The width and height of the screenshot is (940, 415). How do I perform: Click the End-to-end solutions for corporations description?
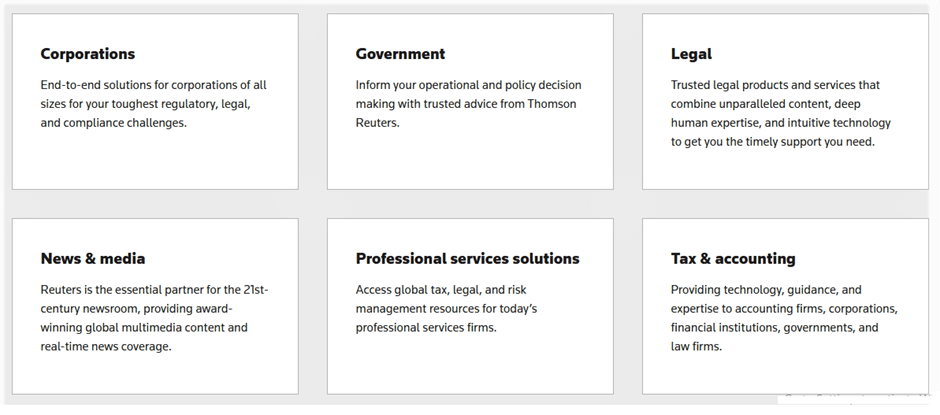tap(153, 104)
